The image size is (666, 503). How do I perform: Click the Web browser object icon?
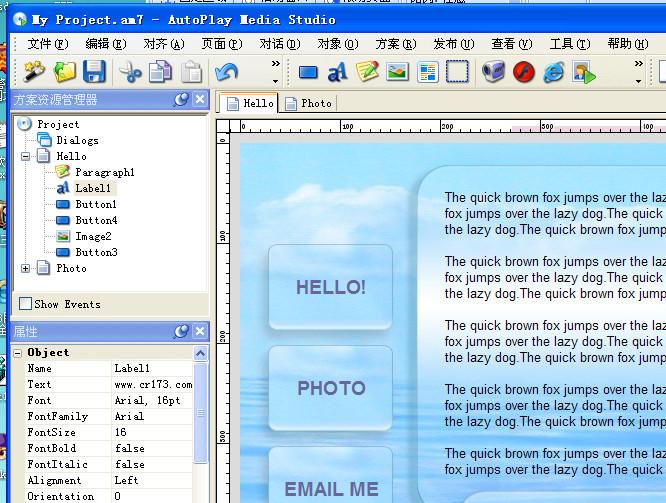554,72
